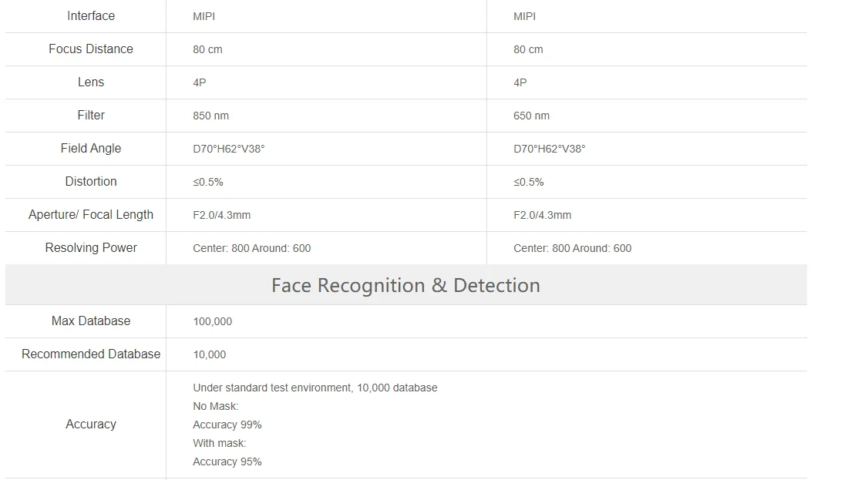This screenshot has width=868, height=480.
Task: Select the Aperture/ Focal Length label
Action: tap(91, 215)
